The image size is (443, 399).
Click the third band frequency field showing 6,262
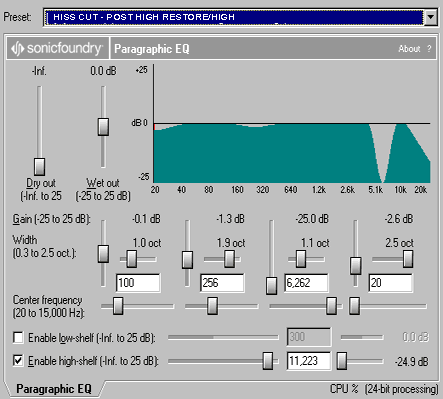[x=306, y=283]
